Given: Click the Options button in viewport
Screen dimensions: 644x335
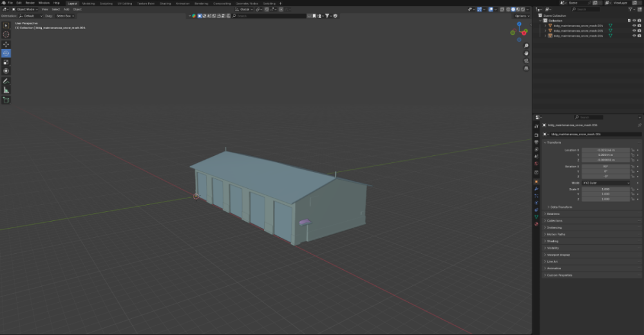Looking at the screenshot, I should pyautogui.click(x=522, y=16).
